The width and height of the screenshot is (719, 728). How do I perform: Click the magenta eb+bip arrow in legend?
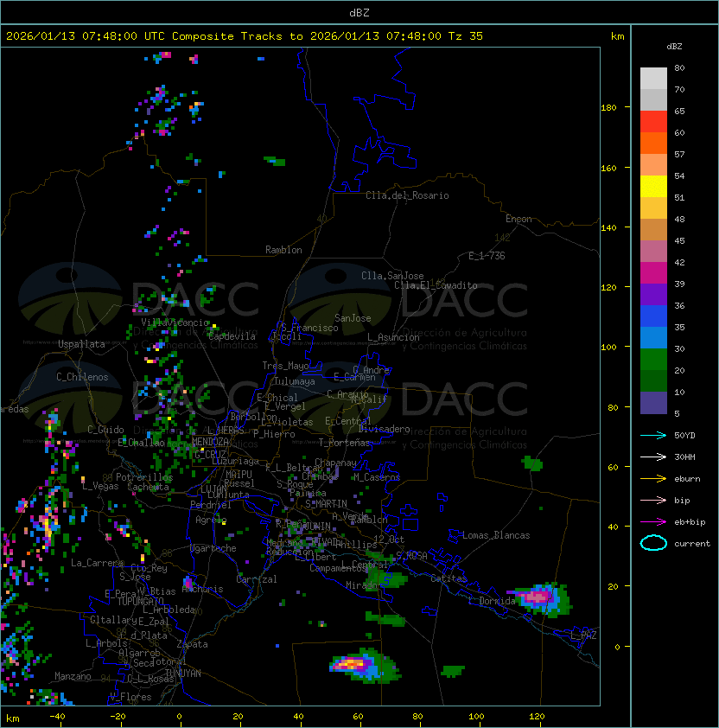point(653,522)
